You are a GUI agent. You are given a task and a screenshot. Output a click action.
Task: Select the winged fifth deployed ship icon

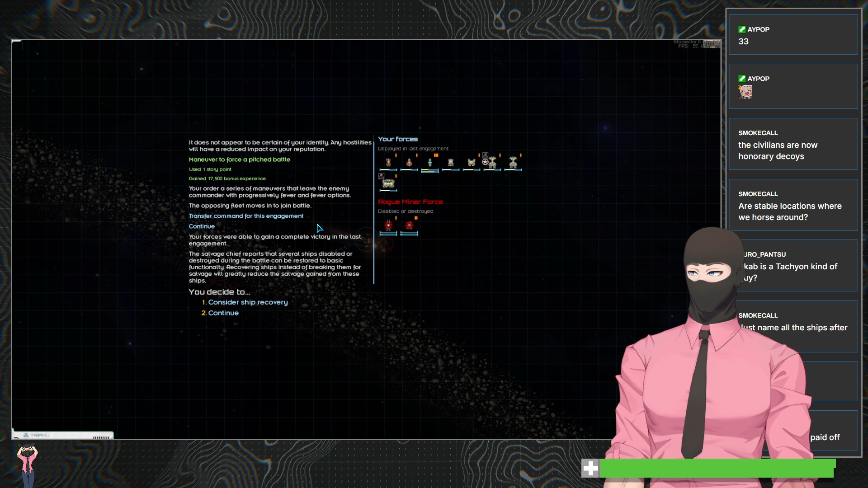point(471,163)
